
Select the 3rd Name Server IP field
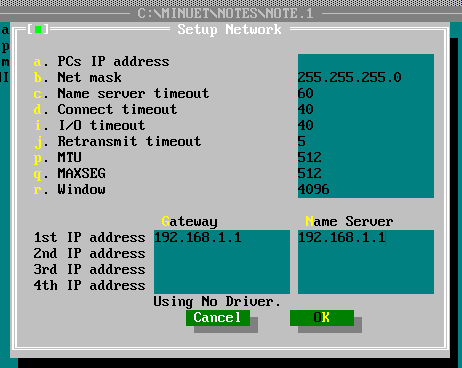[x=366, y=270]
